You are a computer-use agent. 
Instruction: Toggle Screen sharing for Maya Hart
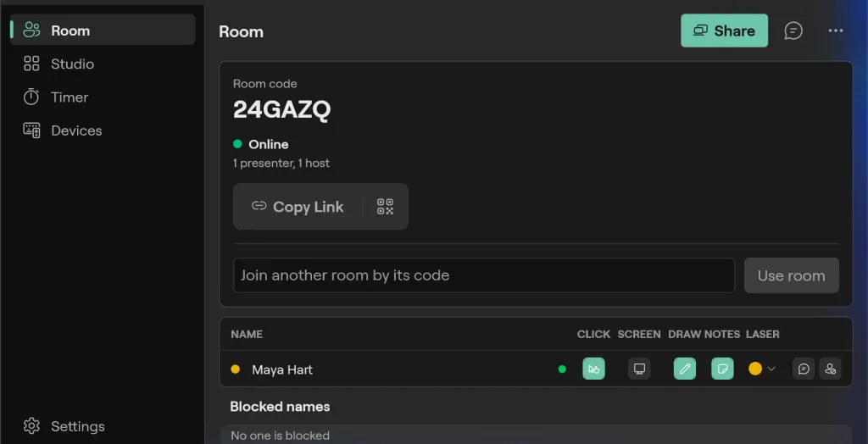pos(639,369)
